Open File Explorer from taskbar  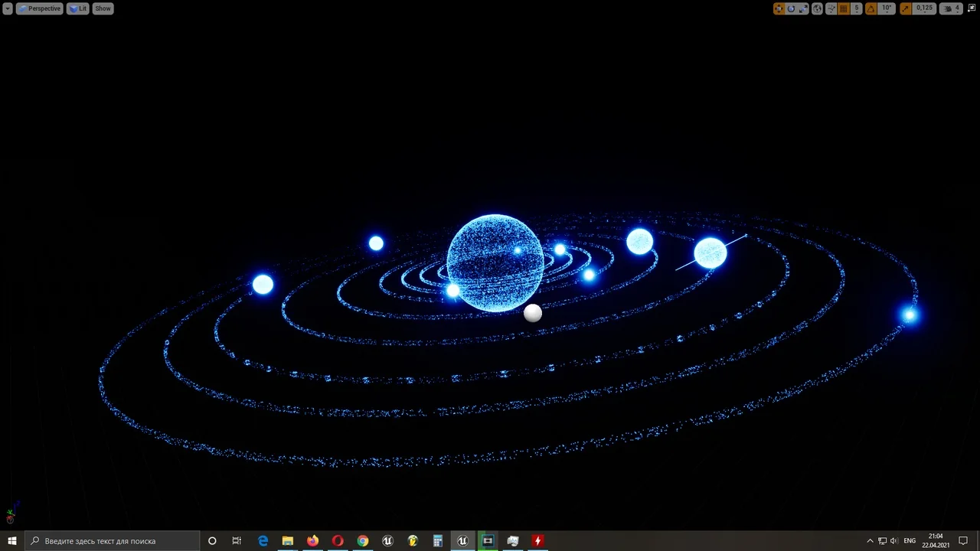click(x=288, y=540)
